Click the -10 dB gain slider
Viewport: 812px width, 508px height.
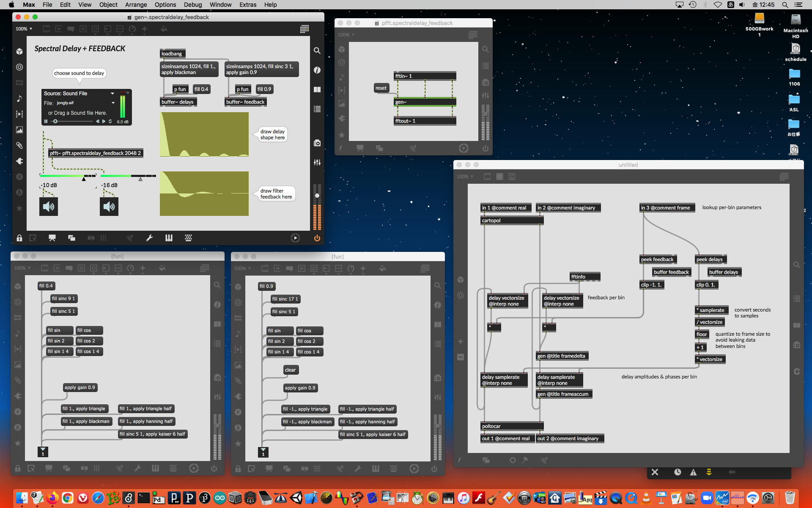pos(68,176)
